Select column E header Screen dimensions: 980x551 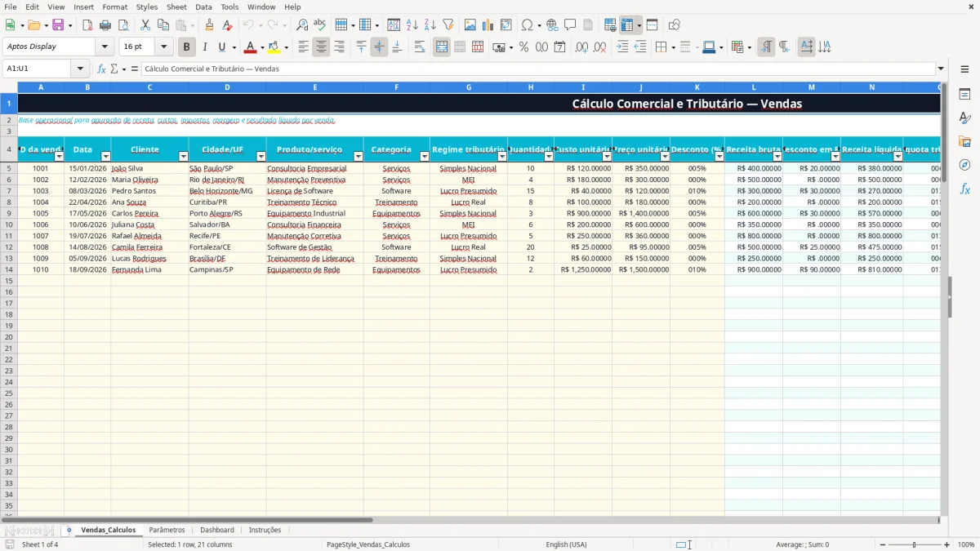[x=314, y=87]
